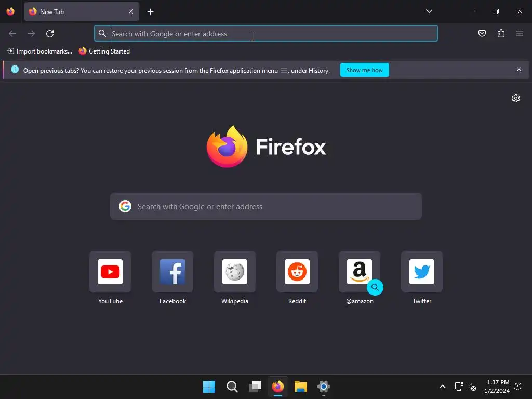Click the Back navigation arrow
532x399 pixels.
[12, 34]
